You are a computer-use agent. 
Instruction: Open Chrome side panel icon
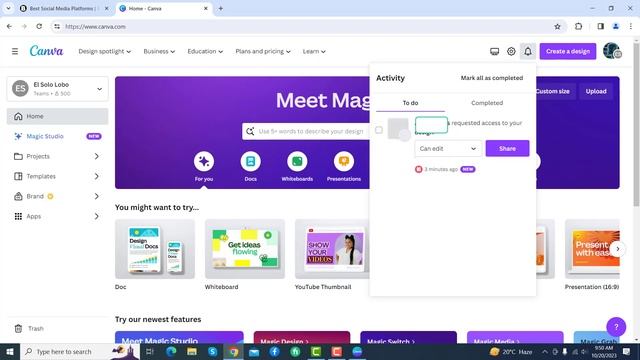600,27
